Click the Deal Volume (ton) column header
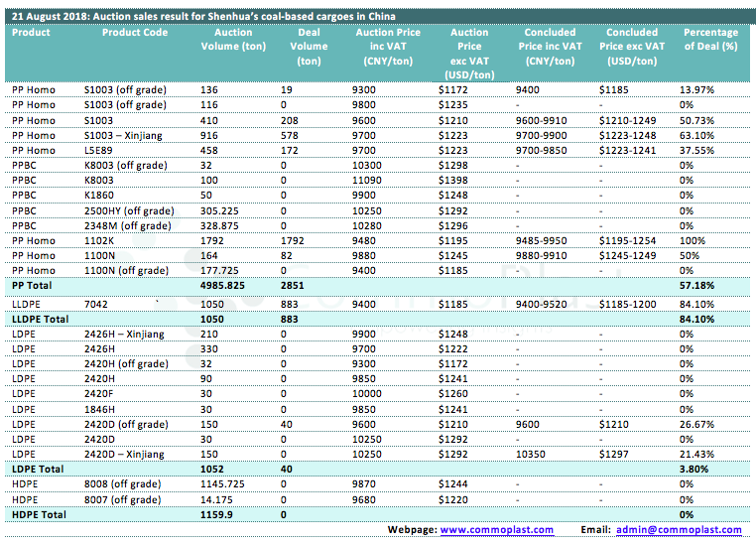The width and height of the screenshot is (756, 545). [310, 45]
